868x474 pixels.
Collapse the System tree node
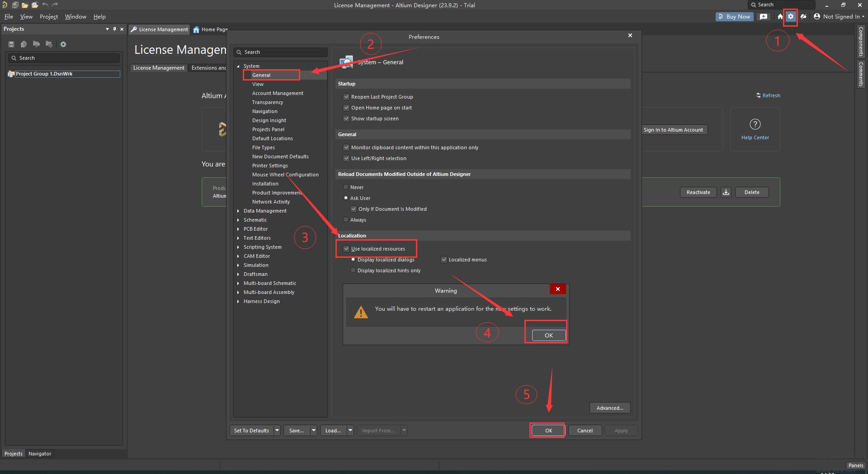pyautogui.click(x=238, y=66)
